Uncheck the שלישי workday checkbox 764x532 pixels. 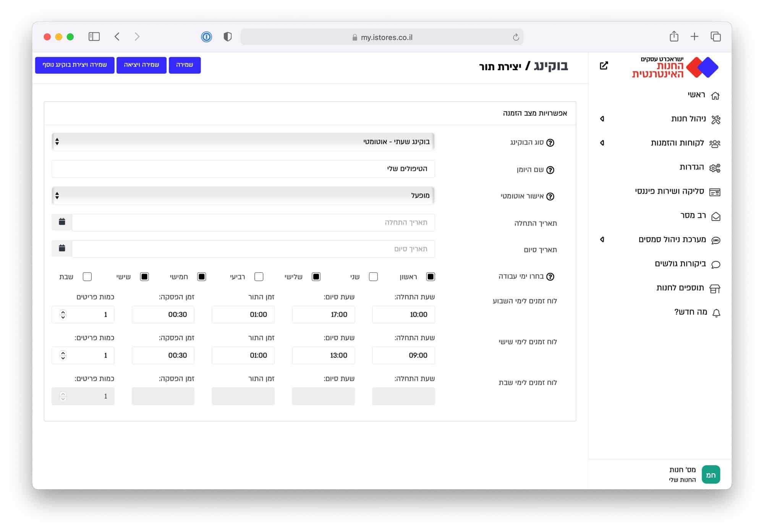[x=316, y=277]
